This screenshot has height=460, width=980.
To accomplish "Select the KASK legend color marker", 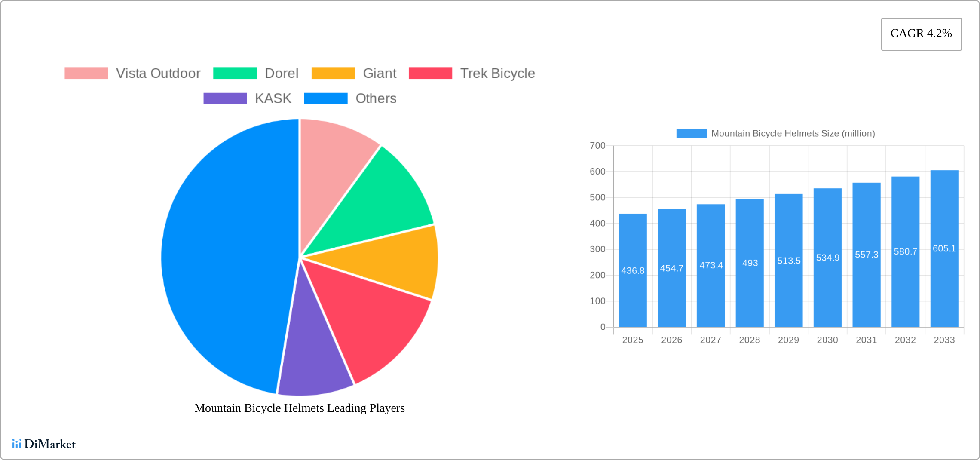I will coord(224,98).
